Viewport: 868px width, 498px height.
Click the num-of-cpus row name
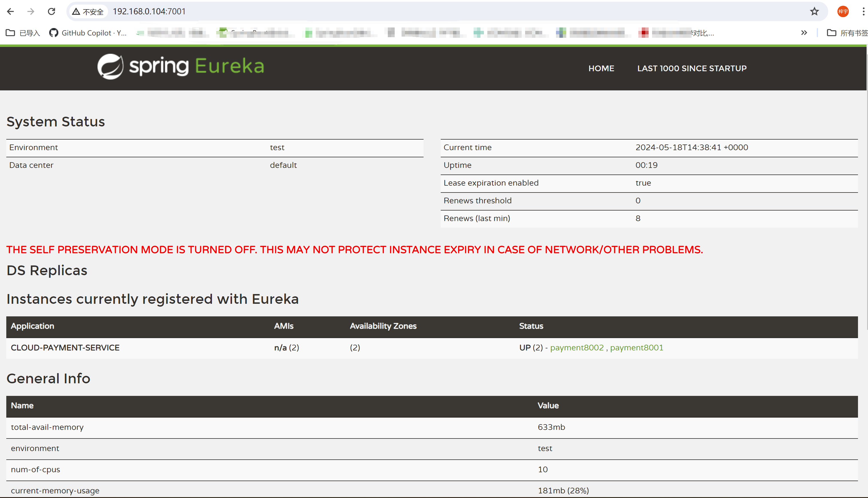coord(35,470)
